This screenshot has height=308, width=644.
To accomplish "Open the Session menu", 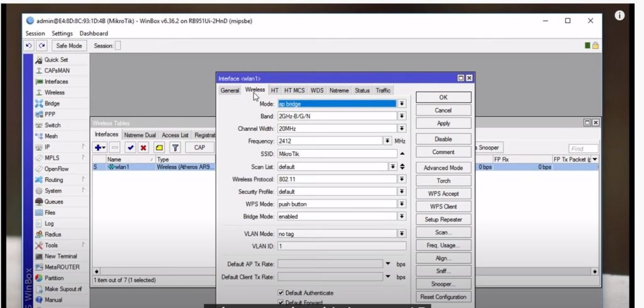I will tap(35, 33).
